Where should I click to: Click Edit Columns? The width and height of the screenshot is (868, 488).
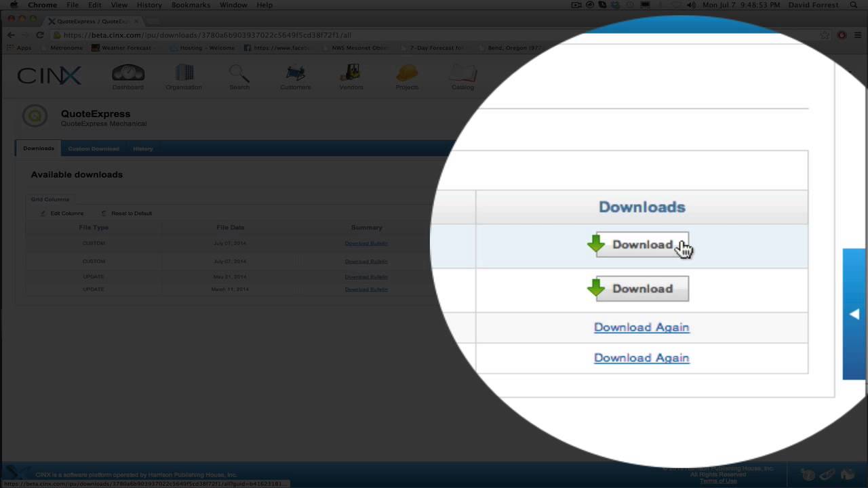coord(62,213)
